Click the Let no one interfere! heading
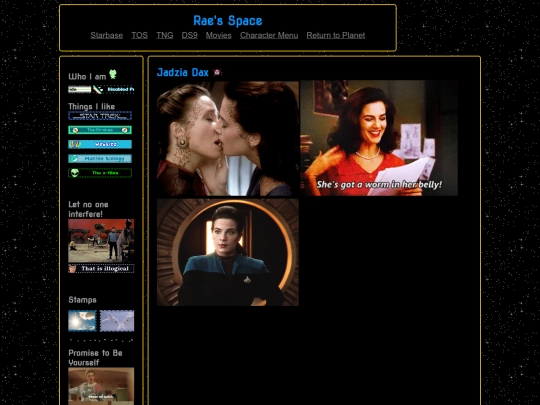 [89, 209]
